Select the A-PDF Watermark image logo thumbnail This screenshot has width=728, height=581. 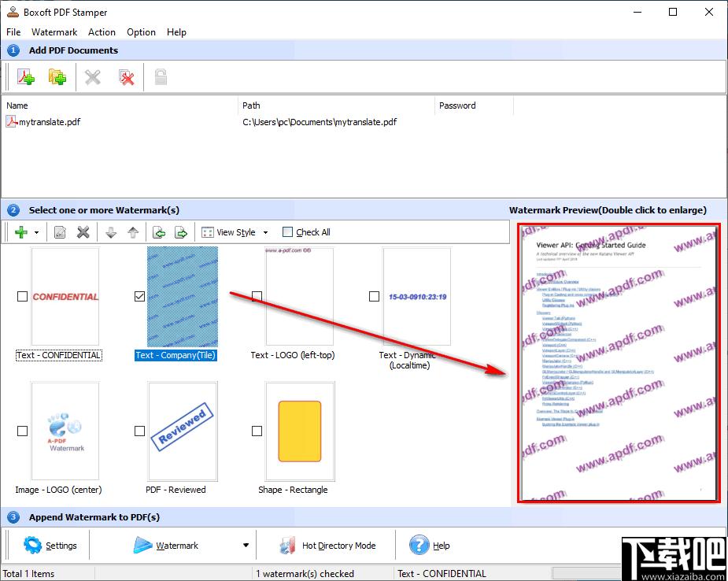pyautogui.click(x=65, y=431)
